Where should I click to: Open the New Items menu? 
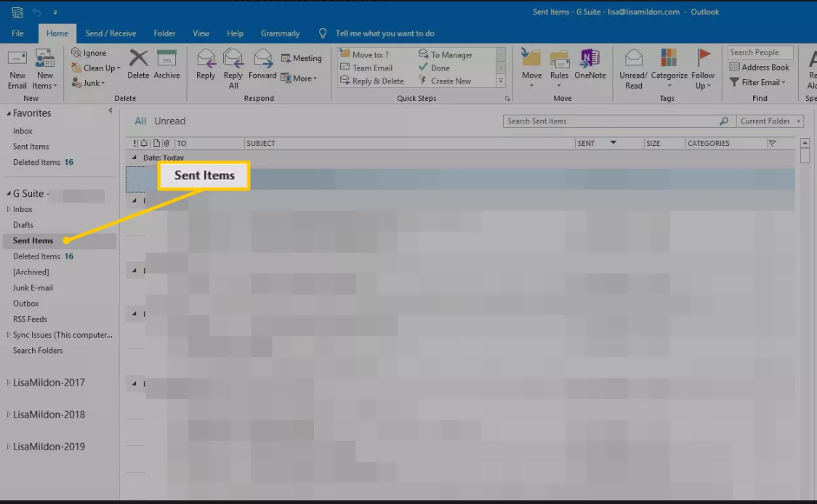(45, 69)
